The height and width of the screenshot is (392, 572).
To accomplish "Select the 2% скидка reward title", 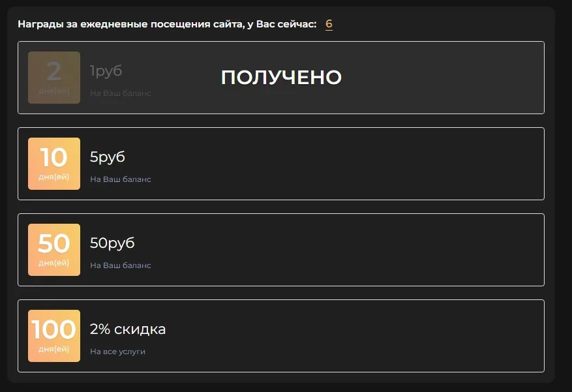I will tap(128, 329).
